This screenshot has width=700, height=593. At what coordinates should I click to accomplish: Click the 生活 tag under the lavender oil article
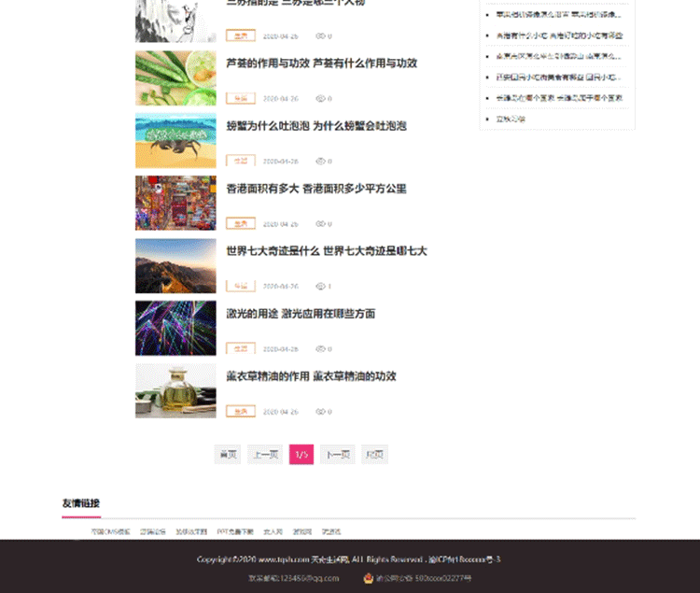241,411
